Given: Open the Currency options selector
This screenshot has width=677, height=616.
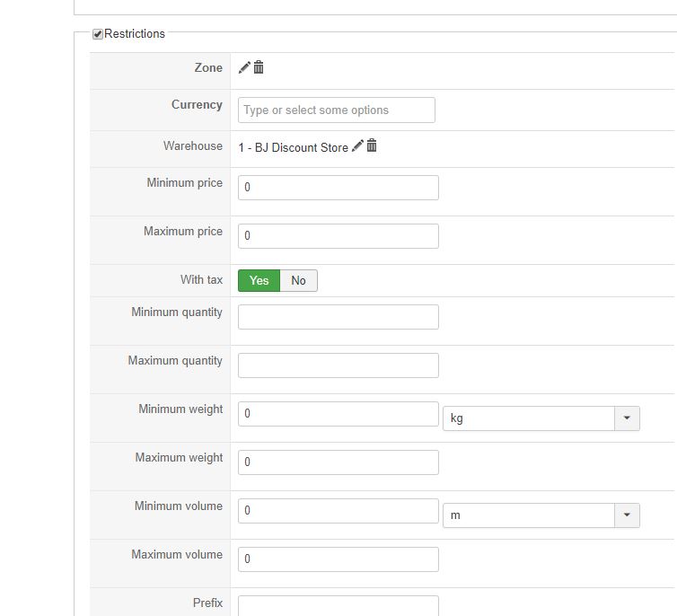Looking at the screenshot, I should click(x=337, y=110).
